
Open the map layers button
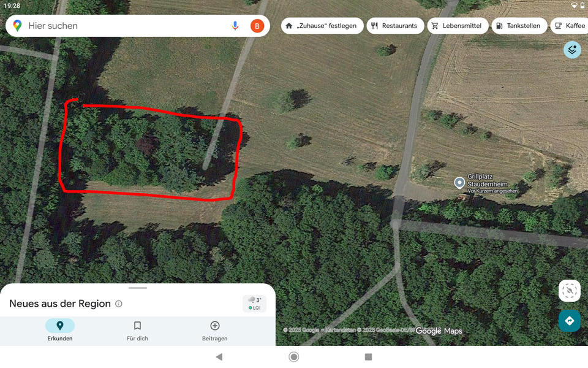click(x=572, y=50)
